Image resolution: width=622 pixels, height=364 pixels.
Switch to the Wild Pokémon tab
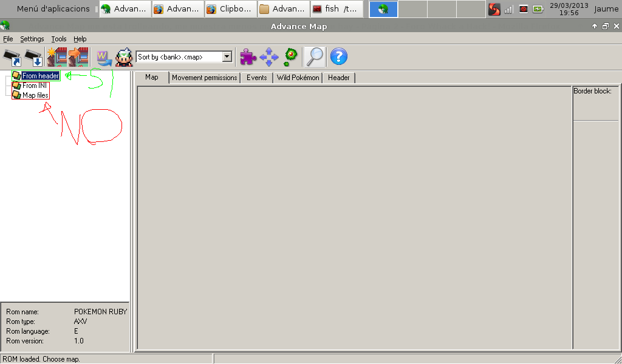[298, 78]
